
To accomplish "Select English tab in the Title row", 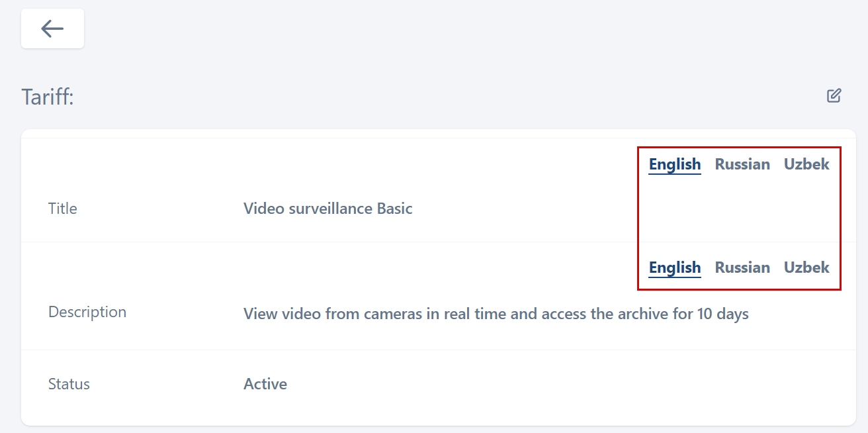I will click(x=674, y=164).
